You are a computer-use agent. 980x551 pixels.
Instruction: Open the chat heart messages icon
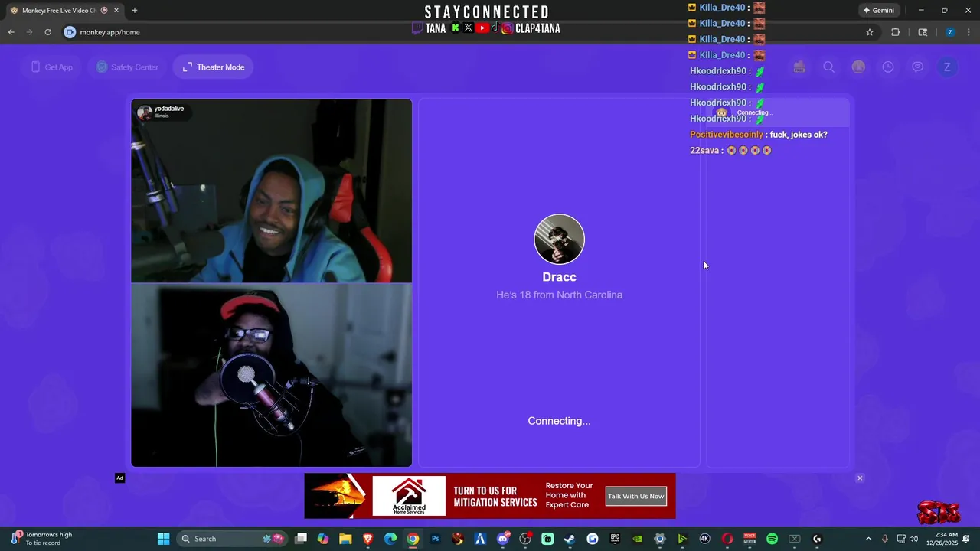point(917,67)
